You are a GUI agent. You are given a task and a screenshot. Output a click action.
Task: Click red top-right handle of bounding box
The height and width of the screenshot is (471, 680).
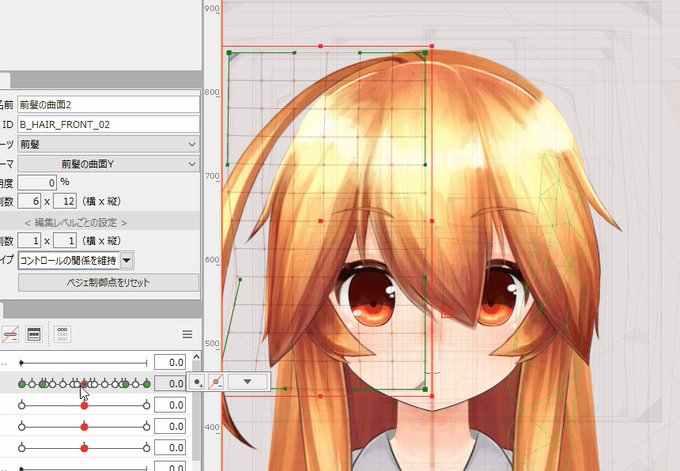(x=432, y=46)
